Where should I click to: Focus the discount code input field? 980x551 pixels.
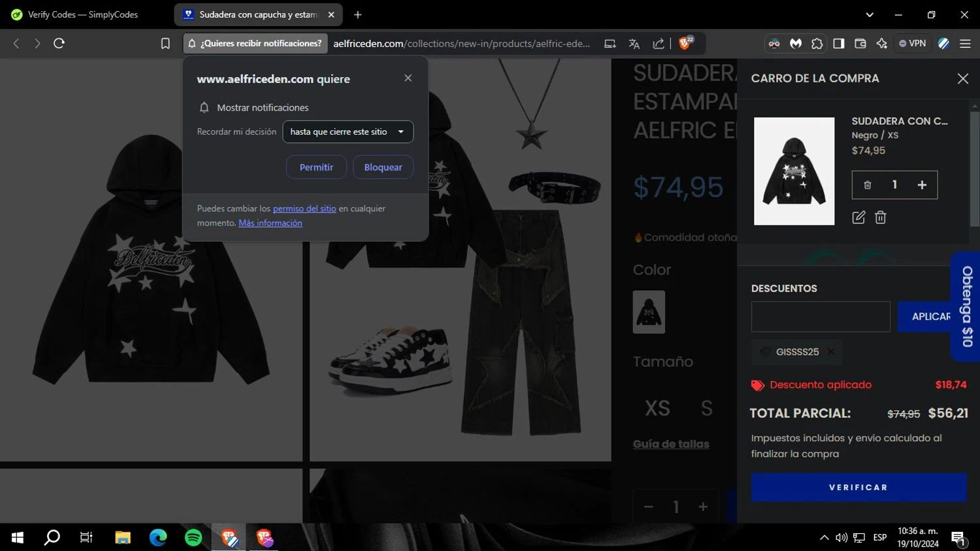pyautogui.click(x=821, y=316)
